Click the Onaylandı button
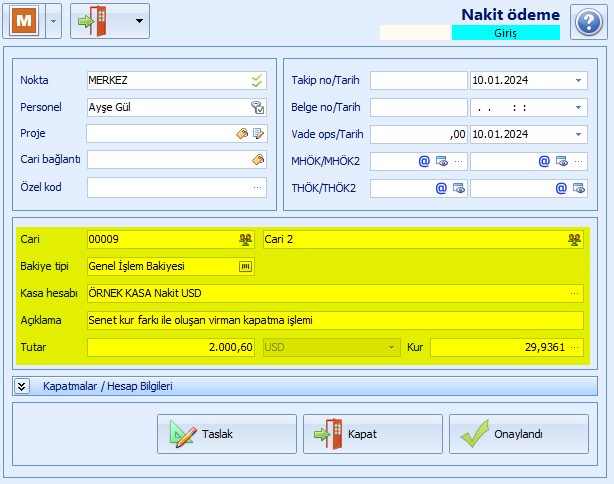 coord(518,434)
